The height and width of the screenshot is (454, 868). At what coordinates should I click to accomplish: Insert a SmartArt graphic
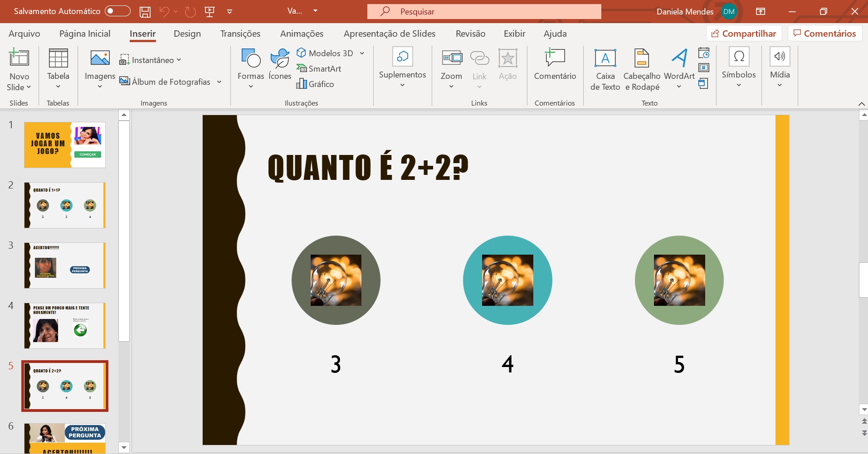coord(319,68)
